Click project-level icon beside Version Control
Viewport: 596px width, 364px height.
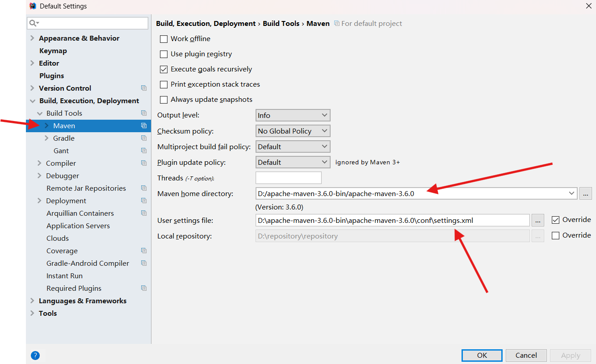[143, 88]
